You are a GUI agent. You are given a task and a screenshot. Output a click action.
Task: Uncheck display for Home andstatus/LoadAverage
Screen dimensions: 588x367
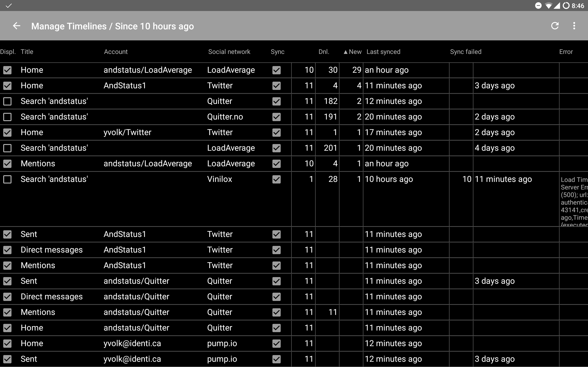(7, 70)
